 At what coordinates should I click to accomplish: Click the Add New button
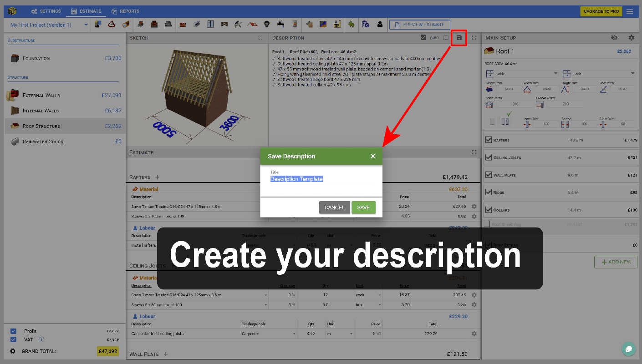pos(616,262)
